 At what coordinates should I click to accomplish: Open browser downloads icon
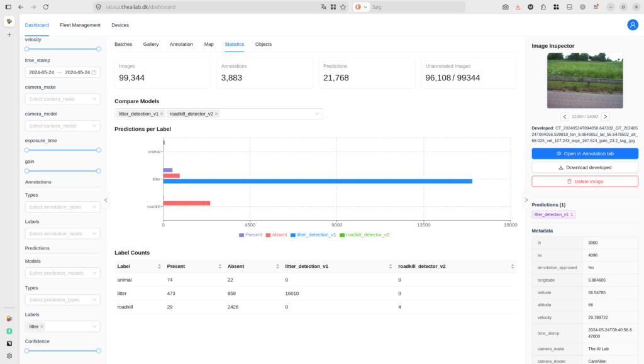pyautogui.click(x=518, y=7)
